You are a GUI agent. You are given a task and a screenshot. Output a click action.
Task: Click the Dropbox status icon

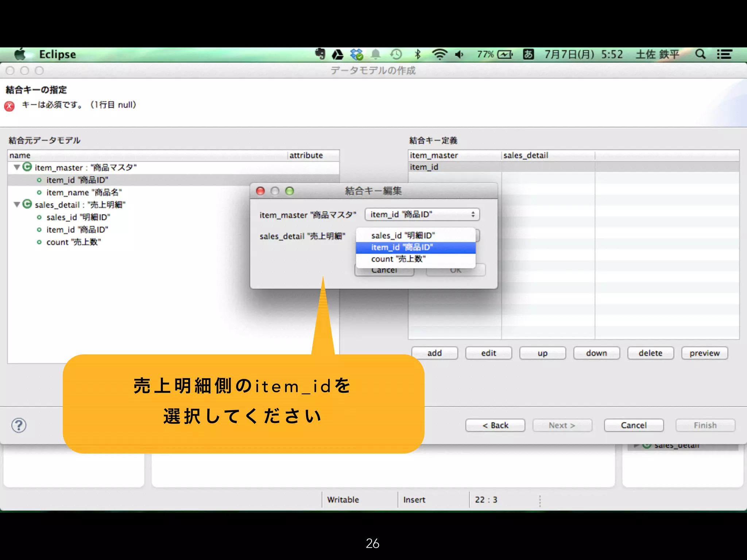pos(356,55)
